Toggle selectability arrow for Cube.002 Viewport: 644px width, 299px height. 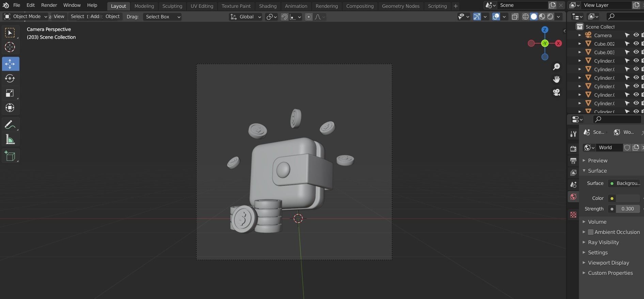[x=627, y=44]
